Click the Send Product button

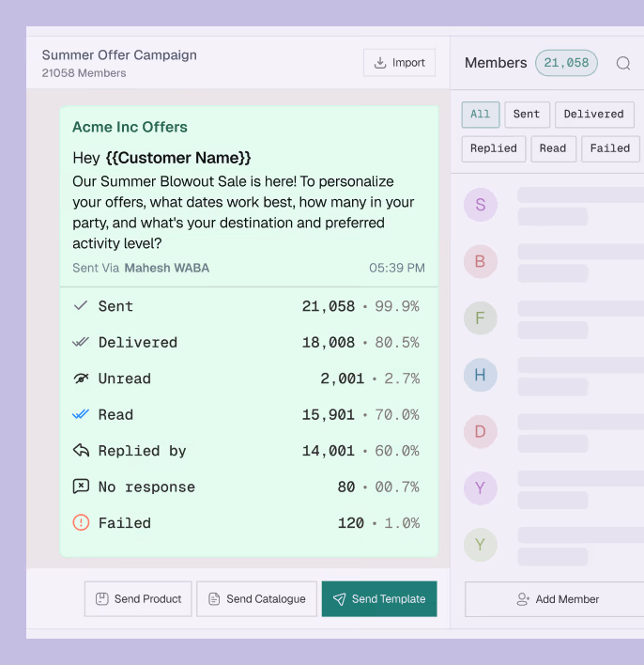[138, 599]
